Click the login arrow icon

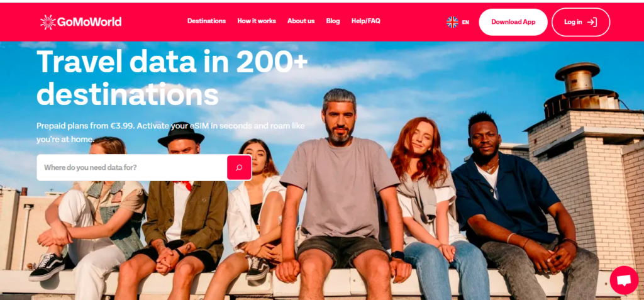[x=592, y=22]
